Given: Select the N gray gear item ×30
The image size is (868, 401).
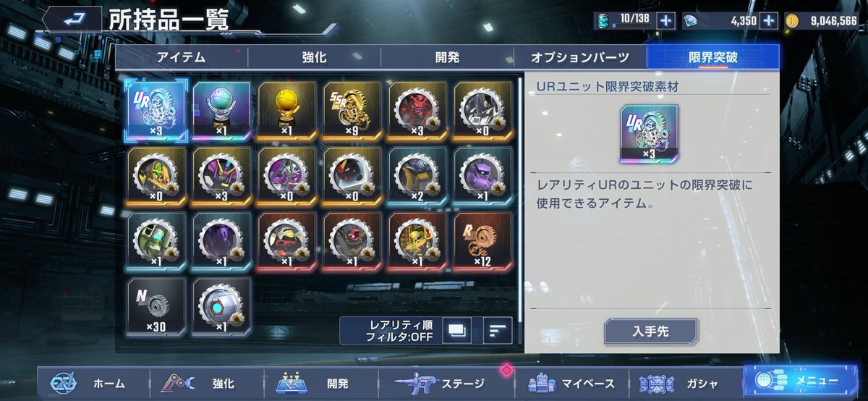Looking at the screenshot, I should (156, 305).
